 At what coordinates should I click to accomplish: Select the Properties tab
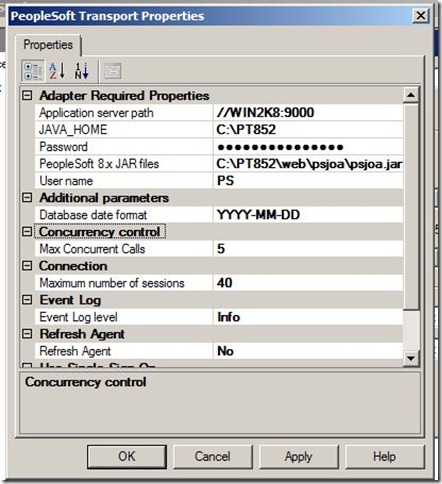[x=48, y=45]
